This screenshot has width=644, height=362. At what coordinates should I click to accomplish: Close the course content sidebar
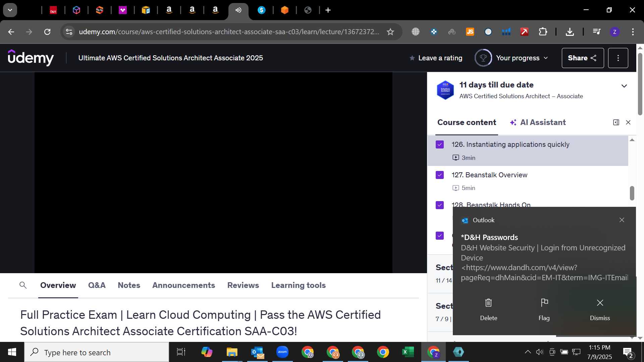tap(628, 122)
